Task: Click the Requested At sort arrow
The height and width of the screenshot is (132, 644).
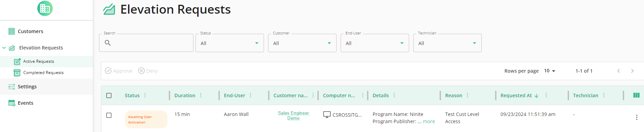Action: point(536,96)
